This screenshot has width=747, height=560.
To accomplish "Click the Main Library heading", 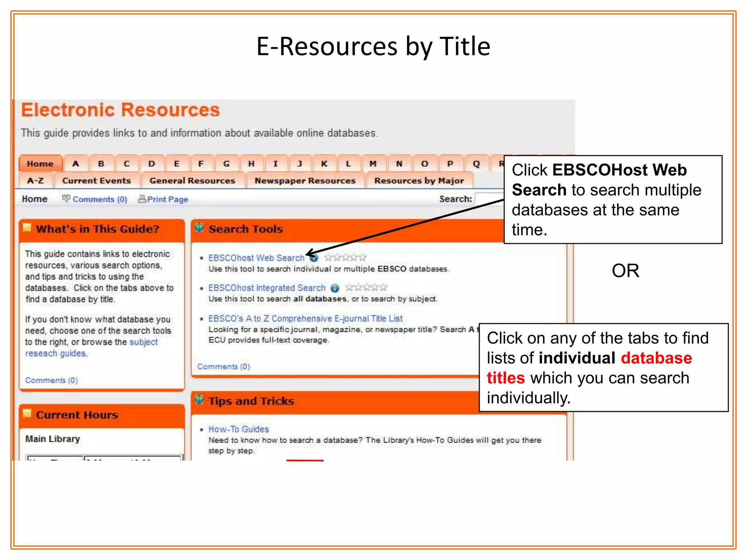I will pyautogui.click(x=53, y=439).
